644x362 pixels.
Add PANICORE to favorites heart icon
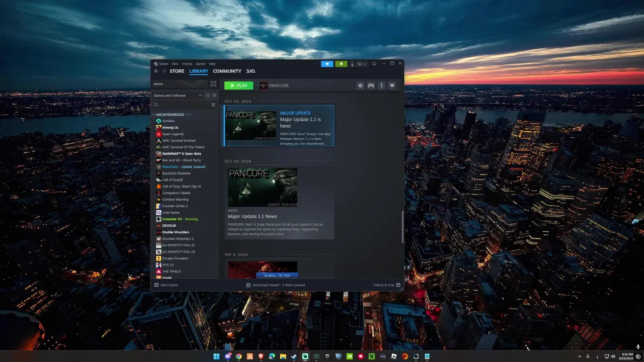392,85
